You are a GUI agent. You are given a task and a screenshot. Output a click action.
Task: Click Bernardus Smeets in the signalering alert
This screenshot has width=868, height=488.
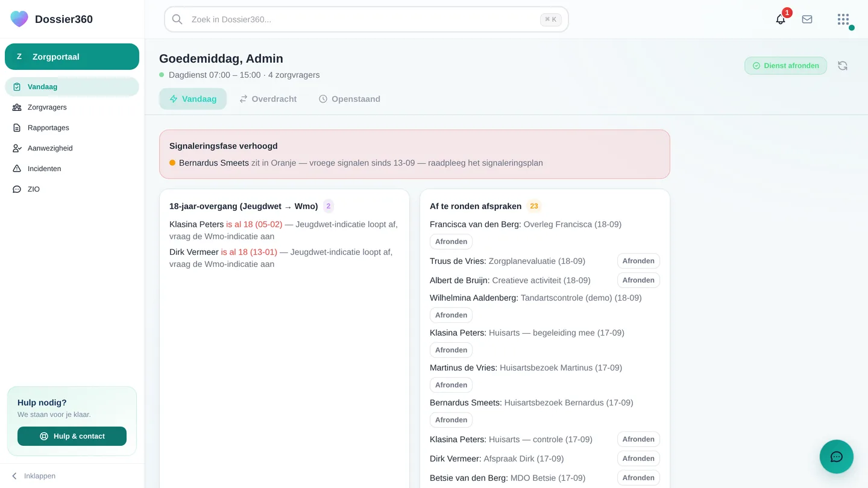214,163
